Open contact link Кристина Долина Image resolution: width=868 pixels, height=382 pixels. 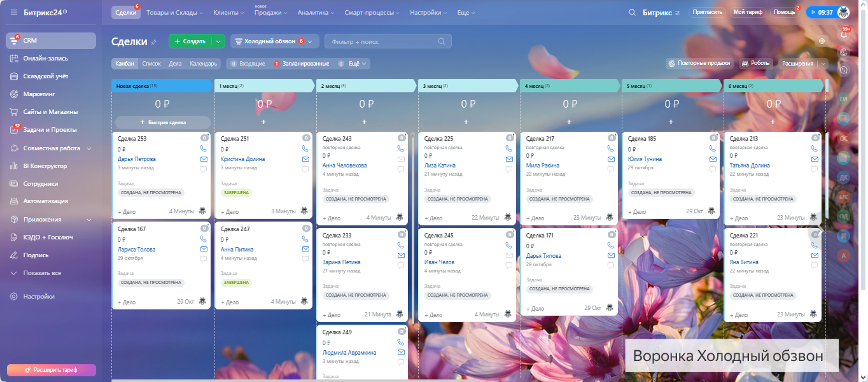[x=243, y=159]
